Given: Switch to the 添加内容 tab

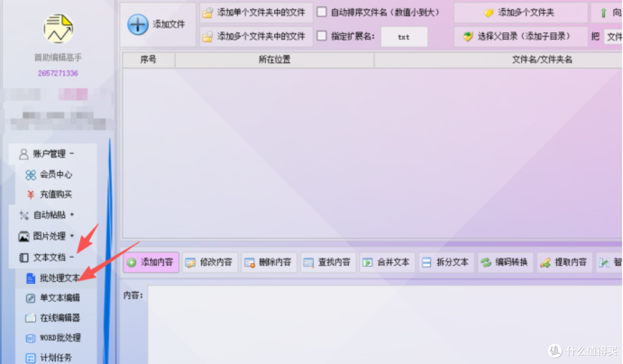Looking at the screenshot, I should tap(151, 262).
